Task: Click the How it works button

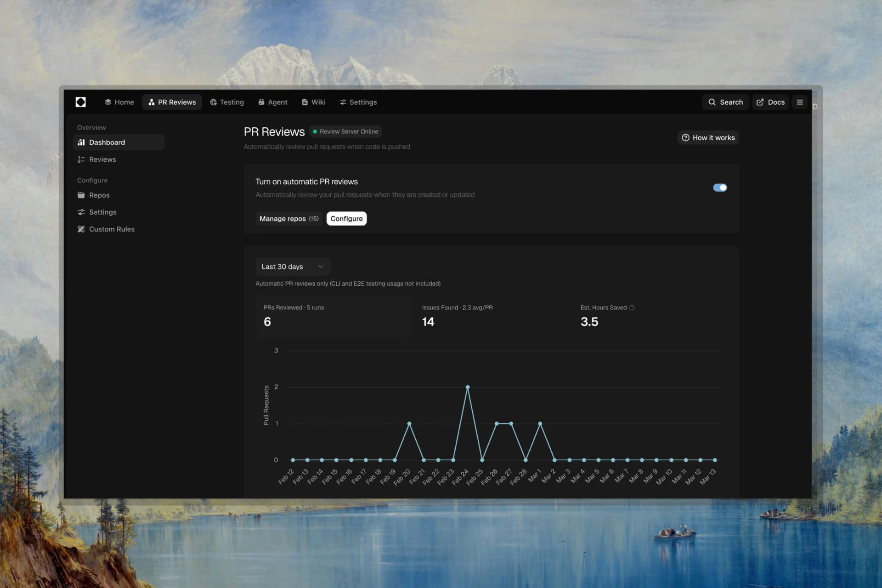Action: point(708,138)
